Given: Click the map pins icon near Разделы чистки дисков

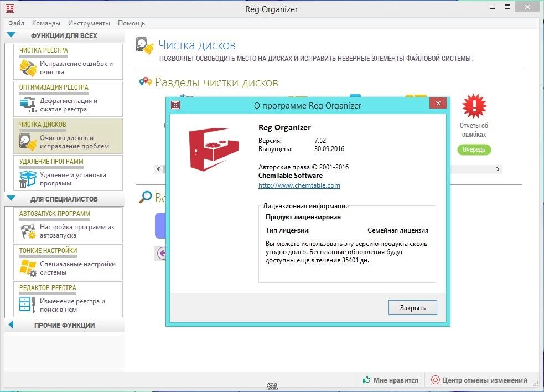Looking at the screenshot, I should click(146, 81).
